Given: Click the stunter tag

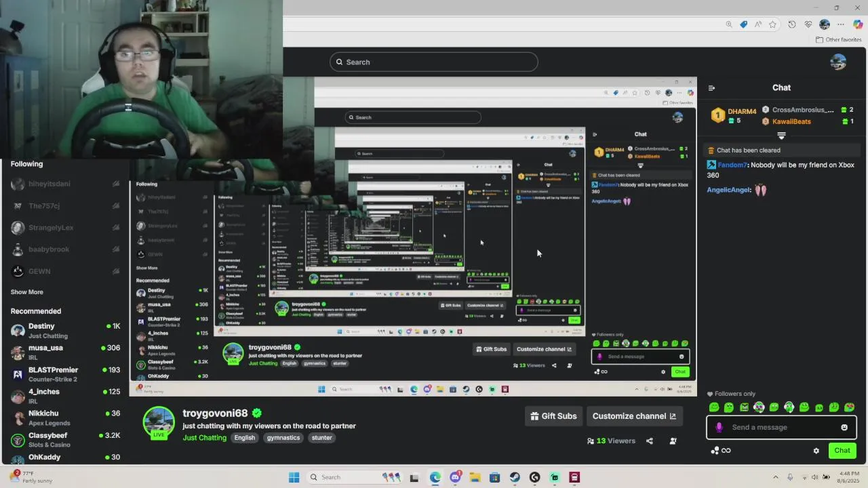Looking at the screenshot, I should coord(321,438).
